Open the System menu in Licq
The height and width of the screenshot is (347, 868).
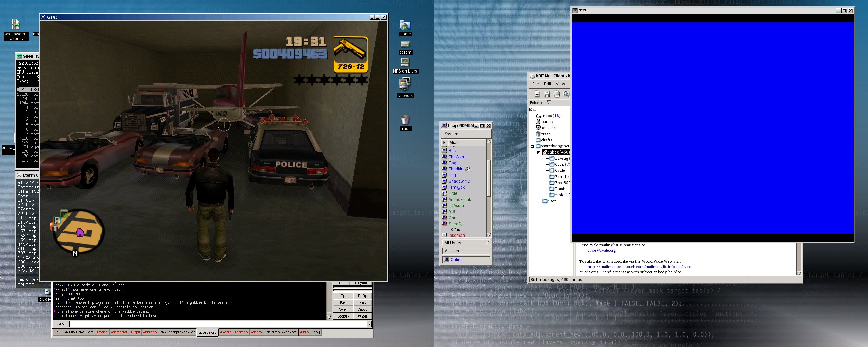coord(451,134)
